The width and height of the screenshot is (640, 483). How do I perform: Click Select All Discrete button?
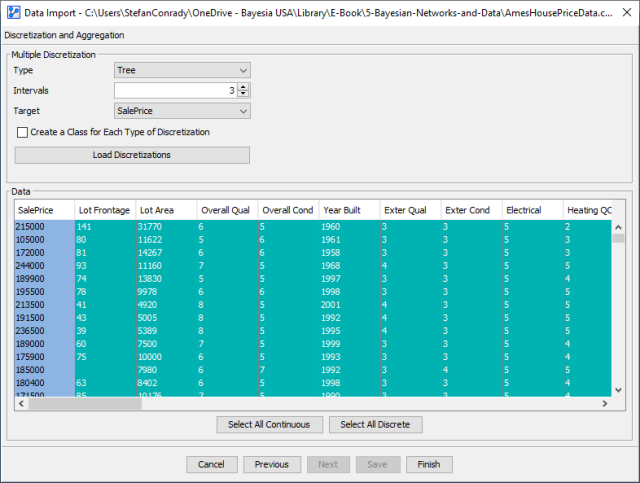tap(376, 425)
